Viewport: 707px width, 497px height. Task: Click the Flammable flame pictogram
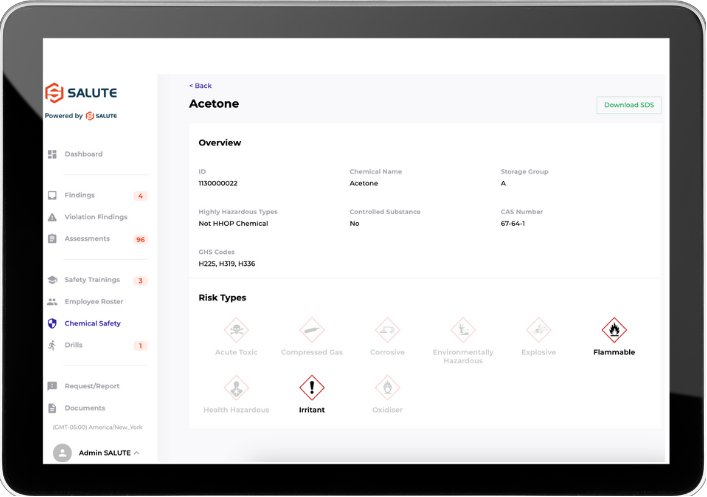pyautogui.click(x=614, y=330)
